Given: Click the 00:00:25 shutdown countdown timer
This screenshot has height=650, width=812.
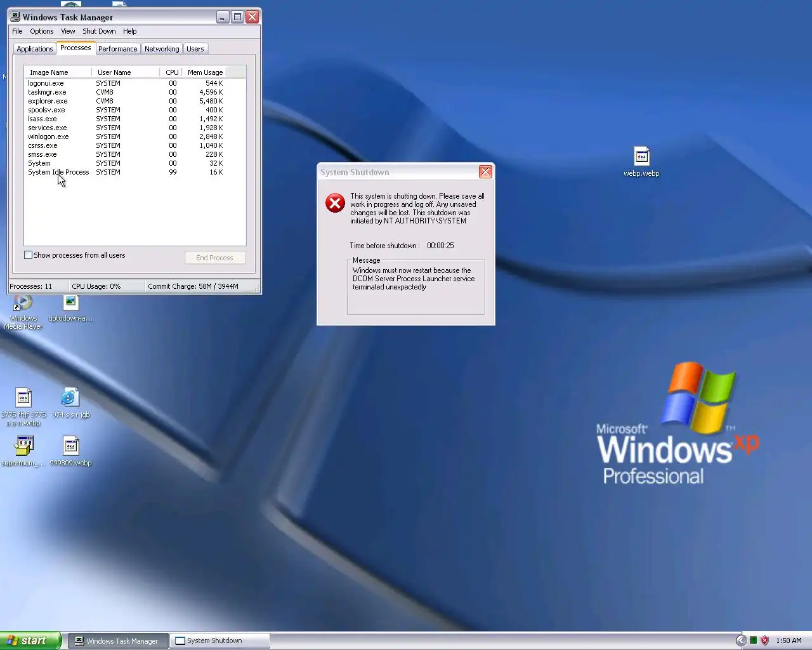Looking at the screenshot, I should pyautogui.click(x=440, y=246).
